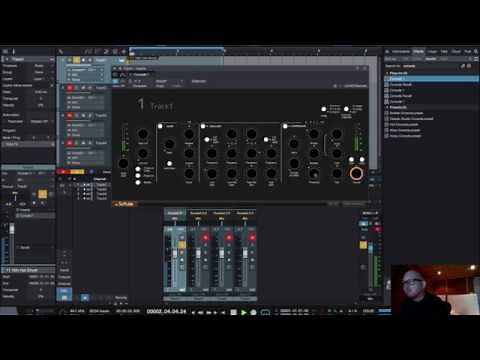Expand Track 3 with its header arrow
This screenshot has width=480, height=360.
coord(63,115)
